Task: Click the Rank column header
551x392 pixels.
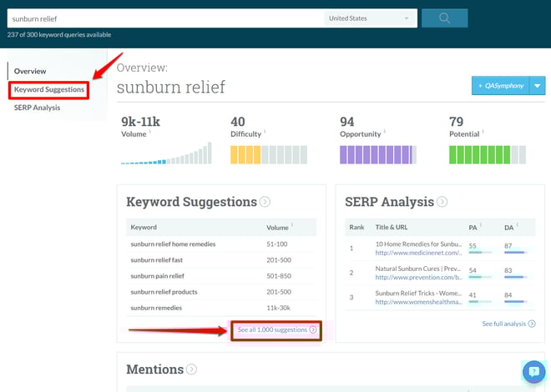Action: [356, 228]
